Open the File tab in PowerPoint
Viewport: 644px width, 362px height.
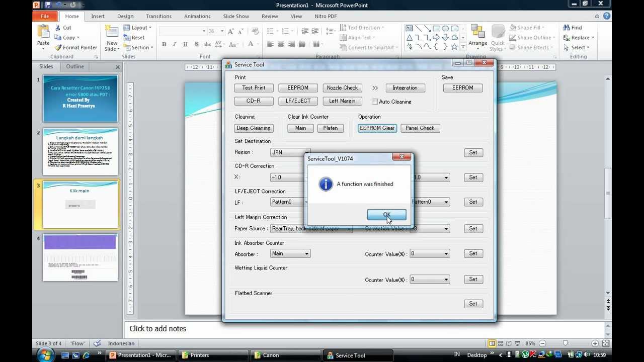[x=45, y=16]
